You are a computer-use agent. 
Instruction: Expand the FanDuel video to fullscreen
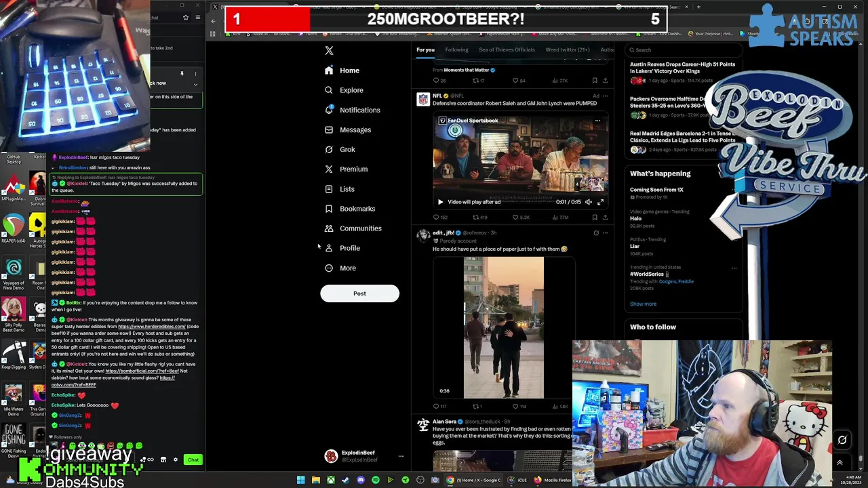600,202
